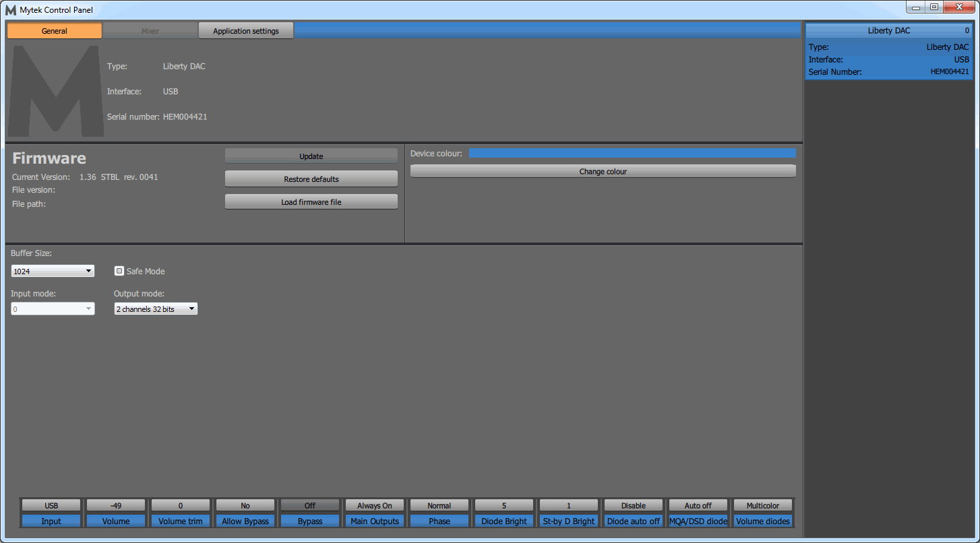Toggle the Phase value showing Normal
980x543 pixels.
[439, 505]
